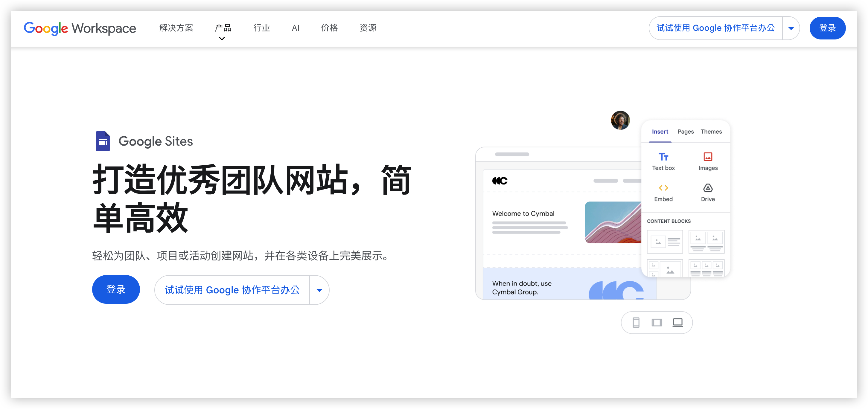This screenshot has height=409, width=868.
Task: Switch to the Themes tab
Action: click(x=711, y=131)
